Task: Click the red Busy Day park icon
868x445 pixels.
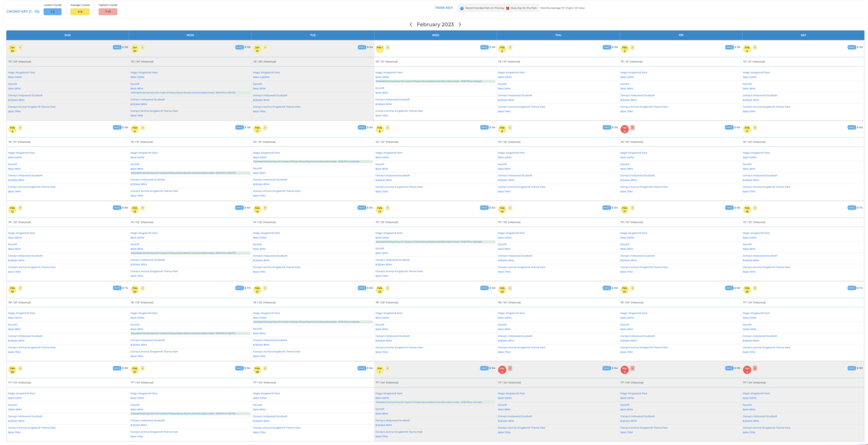Action: tap(507, 8)
